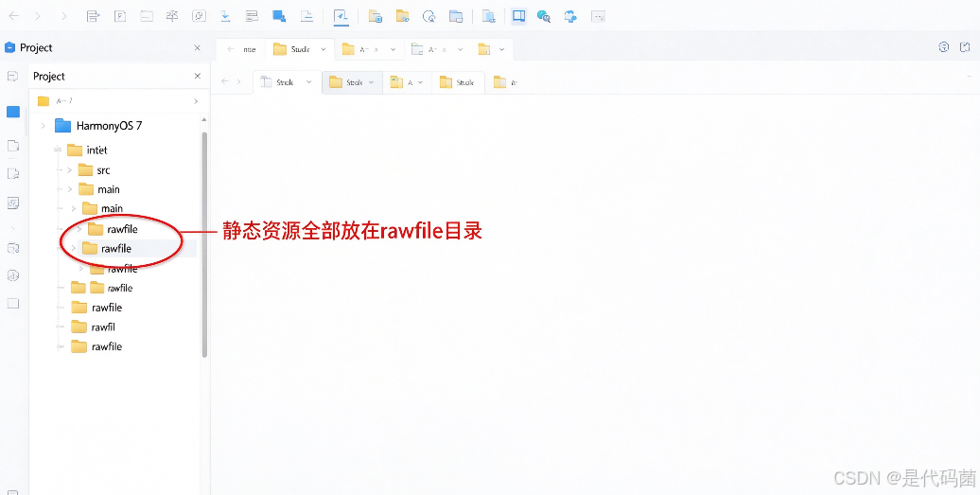Screen dimensions: 980x495
Task: Click the scroll up arrow in Project tree
Action: pyautogui.click(x=203, y=118)
